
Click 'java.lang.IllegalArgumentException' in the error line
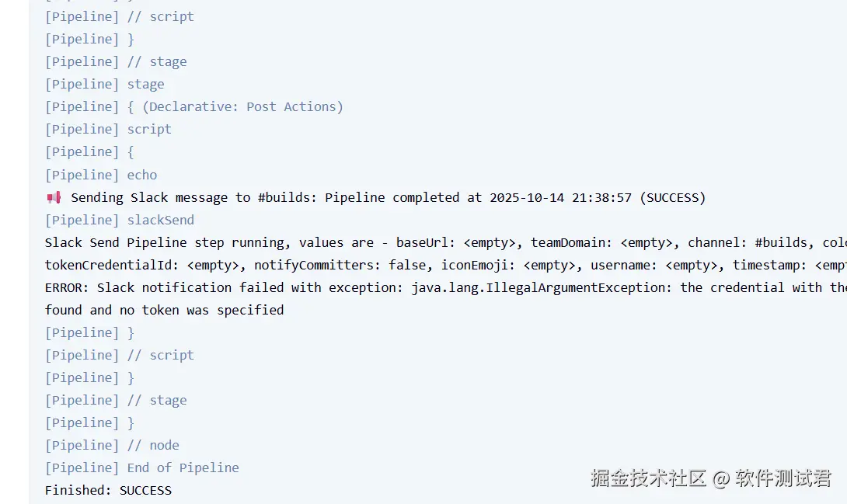tap(541, 287)
